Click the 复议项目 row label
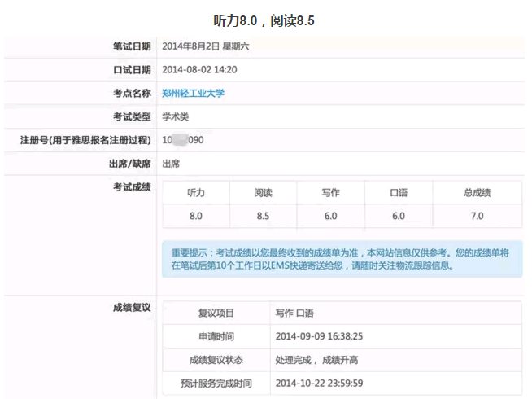Image resolution: width=532 pixels, height=399 pixels. [216, 313]
